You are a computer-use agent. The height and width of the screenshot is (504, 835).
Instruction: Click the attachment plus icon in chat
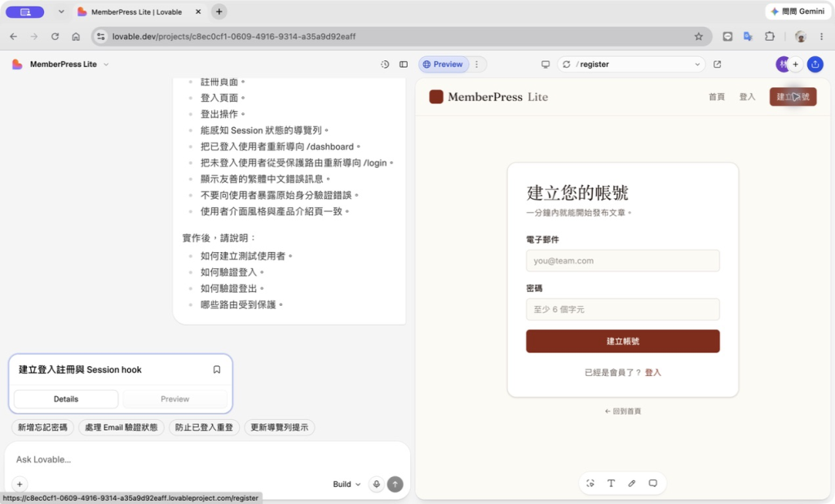pos(20,484)
